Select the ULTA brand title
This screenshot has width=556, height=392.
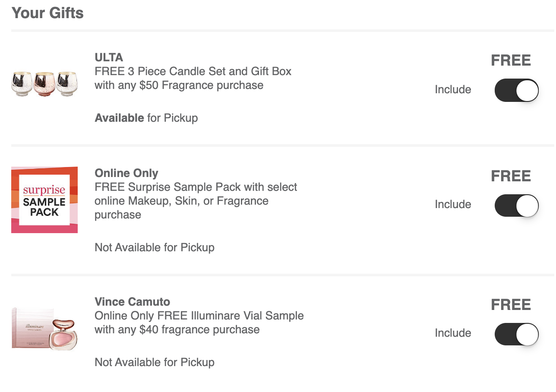(x=109, y=57)
